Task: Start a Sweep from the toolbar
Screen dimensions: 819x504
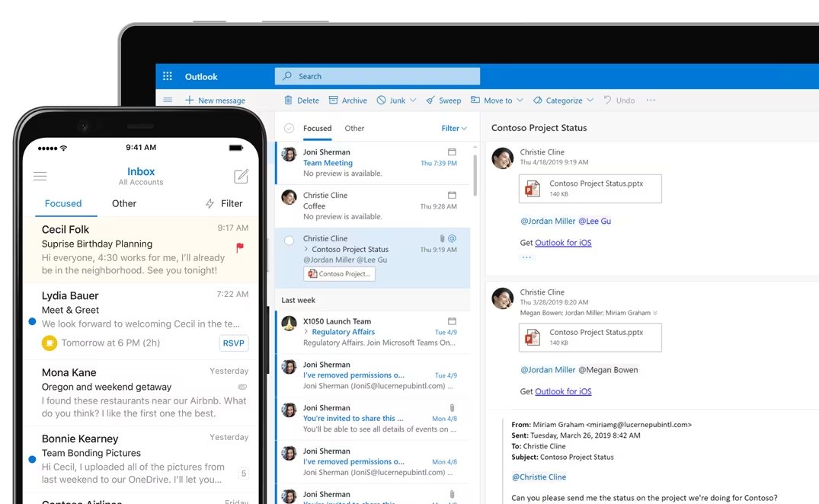Action: (443, 100)
